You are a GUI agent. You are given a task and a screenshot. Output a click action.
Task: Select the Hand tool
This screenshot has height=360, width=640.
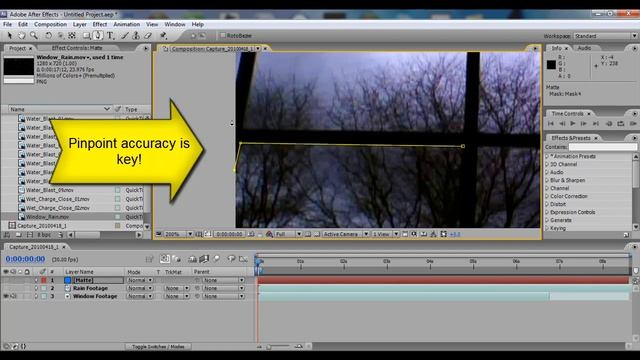(22, 36)
